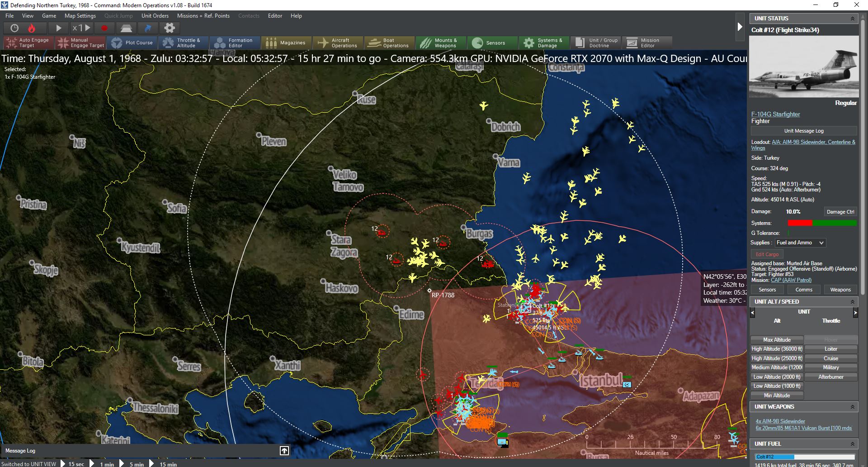Open the Supplies Fuel and Ammo dropdown
868x467 pixels.
[800, 243]
